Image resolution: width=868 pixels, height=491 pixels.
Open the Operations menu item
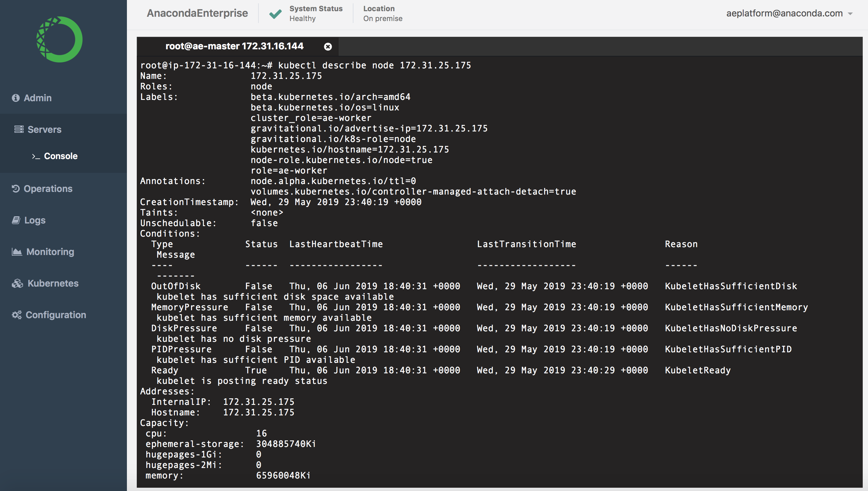point(48,189)
